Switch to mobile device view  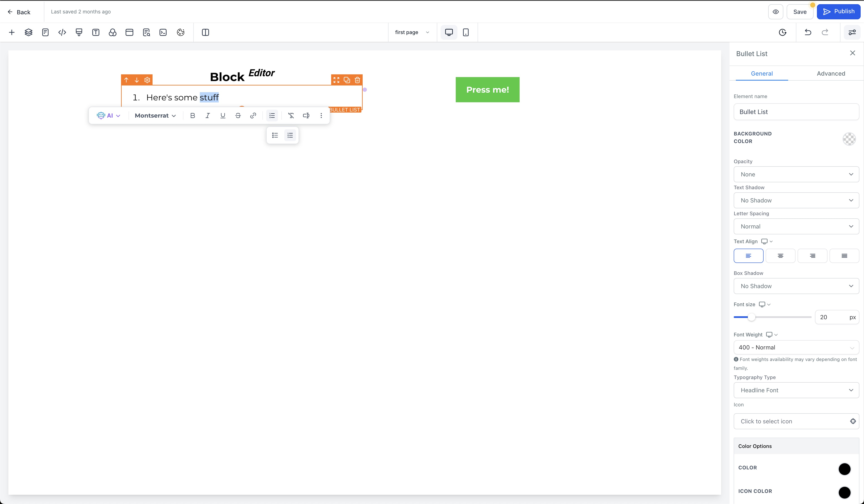pyautogui.click(x=466, y=32)
